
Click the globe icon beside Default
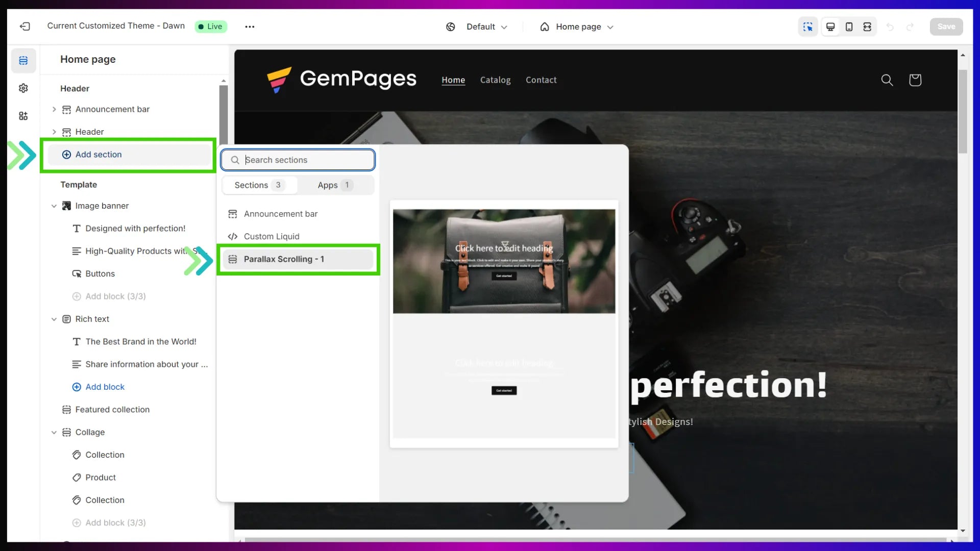(451, 27)
